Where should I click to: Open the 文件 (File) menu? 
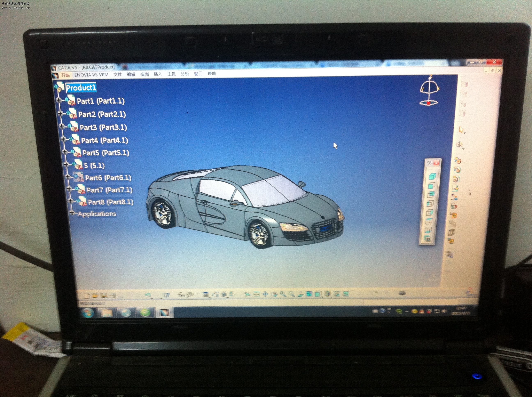(x=118, y=74)
